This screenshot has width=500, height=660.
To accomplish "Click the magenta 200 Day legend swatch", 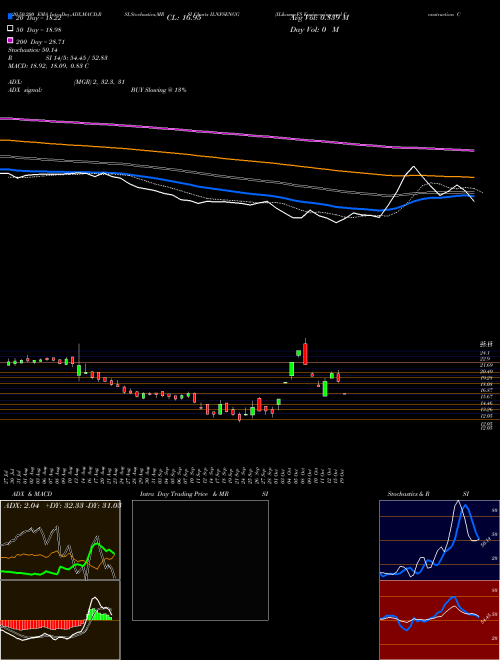I will point(11,40).
